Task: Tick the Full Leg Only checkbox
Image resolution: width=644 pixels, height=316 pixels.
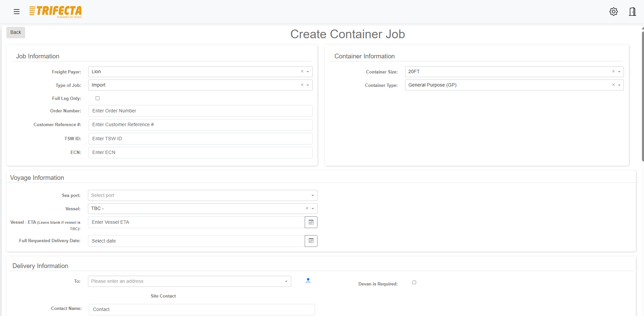Action: 98,98
